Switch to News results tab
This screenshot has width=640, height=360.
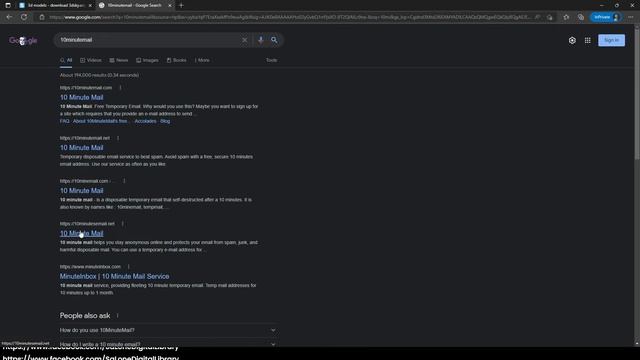coord(119,60)
